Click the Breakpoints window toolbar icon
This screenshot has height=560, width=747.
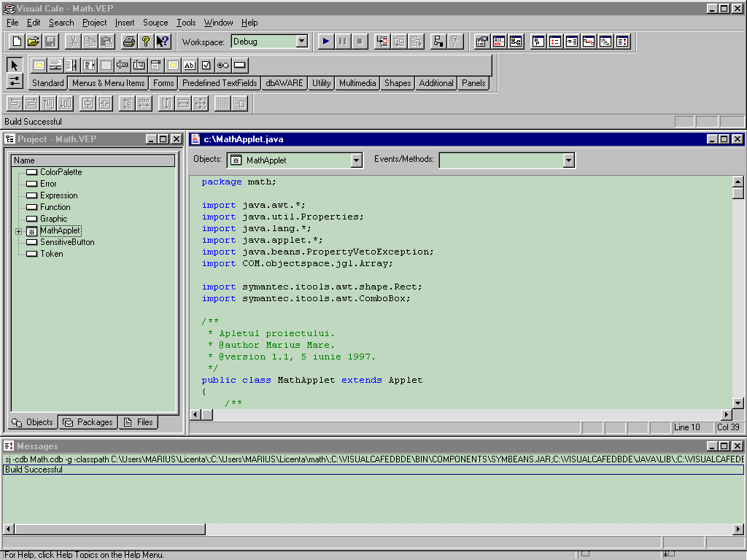[x=555, y=42]
